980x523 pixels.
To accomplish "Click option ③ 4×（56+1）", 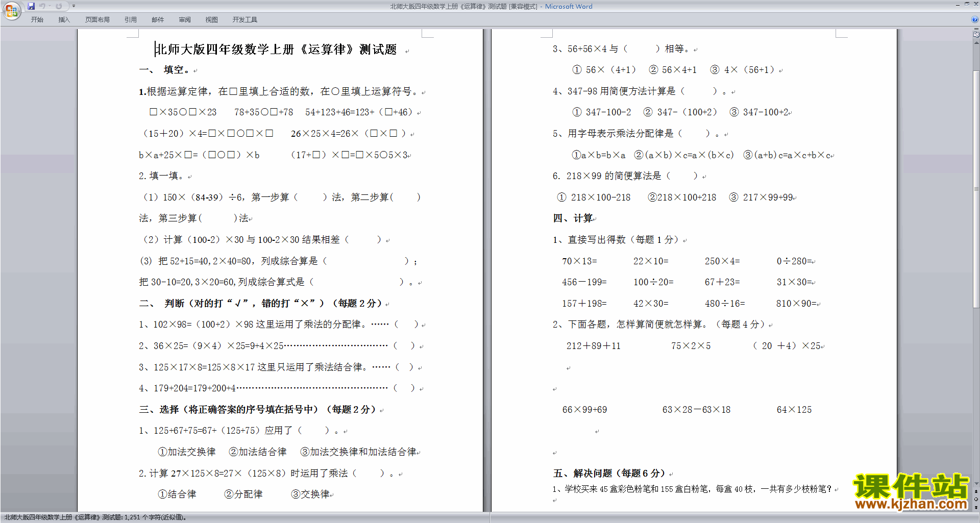I will point(743,70).
